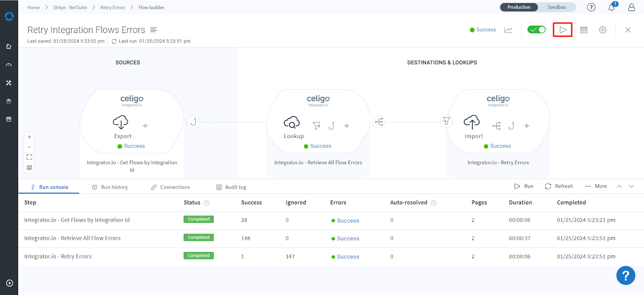Viewport: 644px width, 295px height.
Task: Click Run in the console toolbar
Action: (x=524, y=186)
